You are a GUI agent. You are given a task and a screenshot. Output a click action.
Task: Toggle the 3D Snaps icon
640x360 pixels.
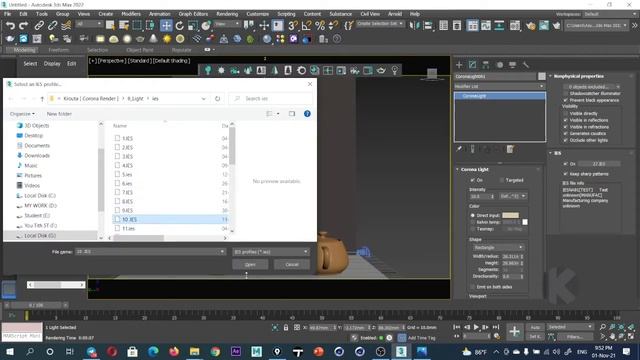(293, 25)
